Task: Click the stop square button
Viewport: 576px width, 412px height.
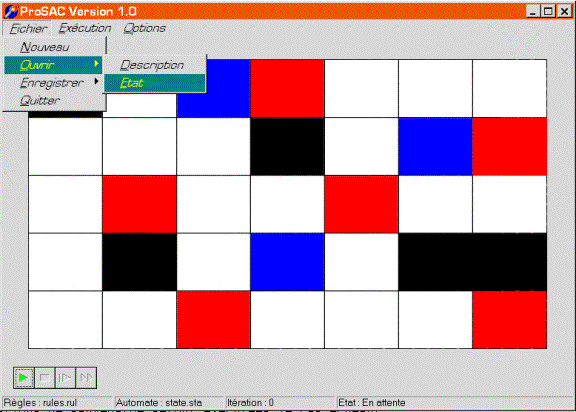Action: coord(44,377)
